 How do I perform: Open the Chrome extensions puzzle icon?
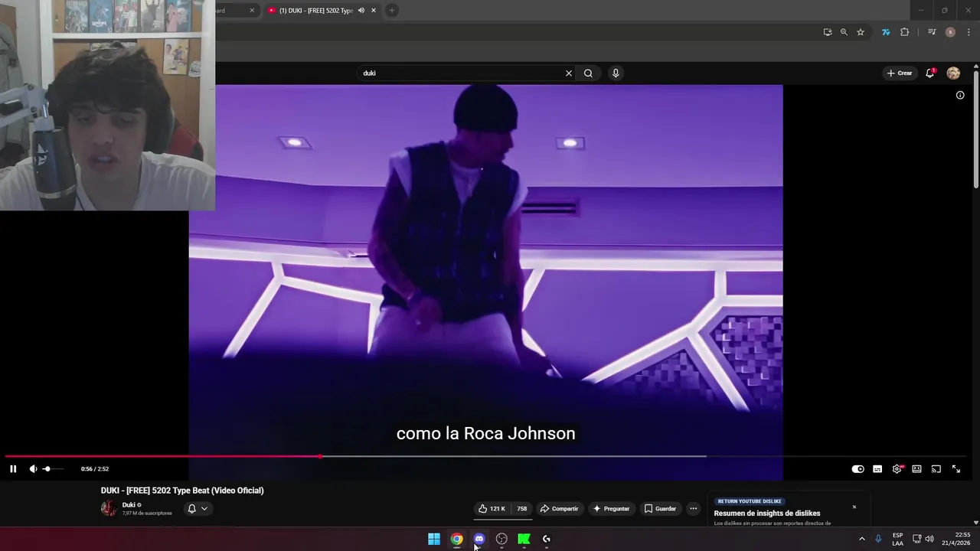[905, 32]
